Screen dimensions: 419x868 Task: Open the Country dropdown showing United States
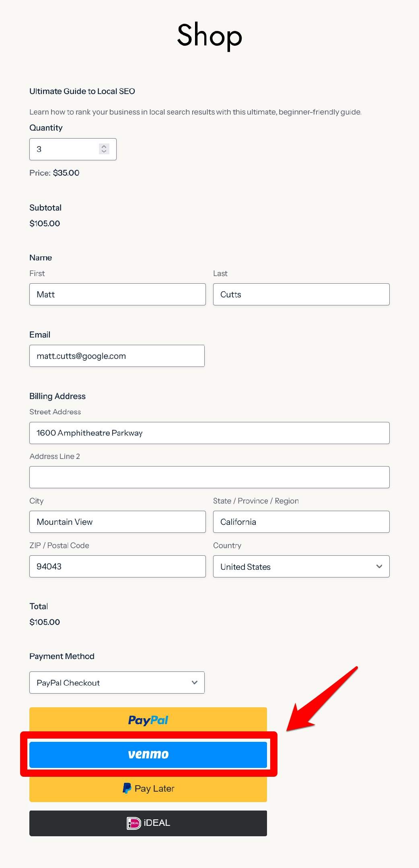tap(301, 566)
